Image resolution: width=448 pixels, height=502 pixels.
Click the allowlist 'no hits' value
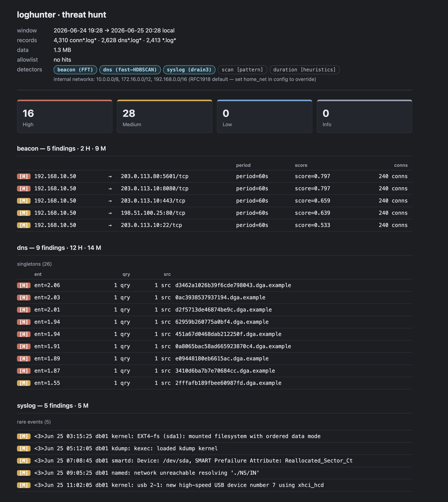(62, 60)
